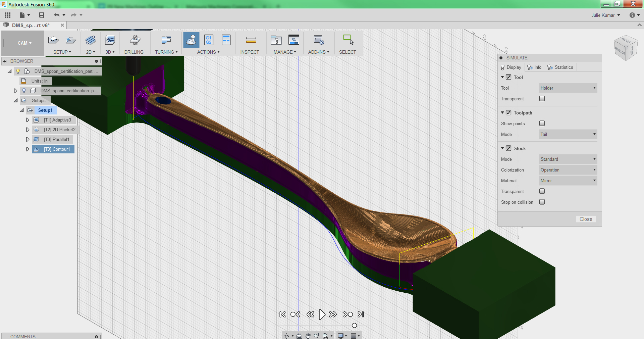
Task: Switch to the Info tab
Action: pos(534,67)
